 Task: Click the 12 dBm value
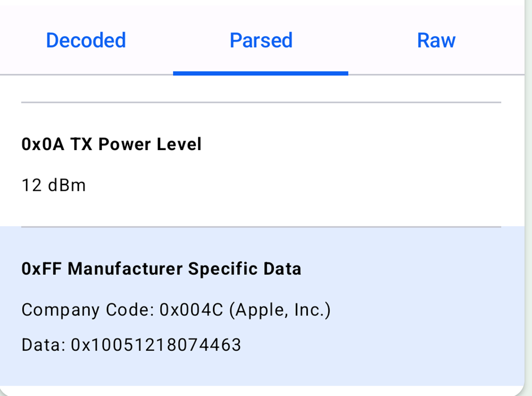click(54, 185)
